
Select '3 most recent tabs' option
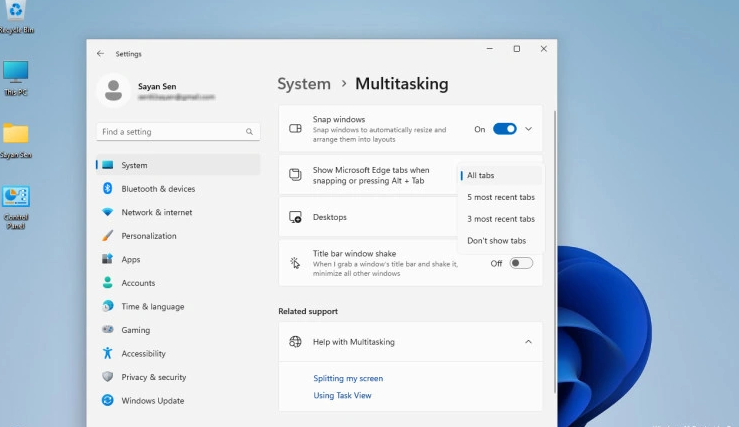[x=500, y=219]
